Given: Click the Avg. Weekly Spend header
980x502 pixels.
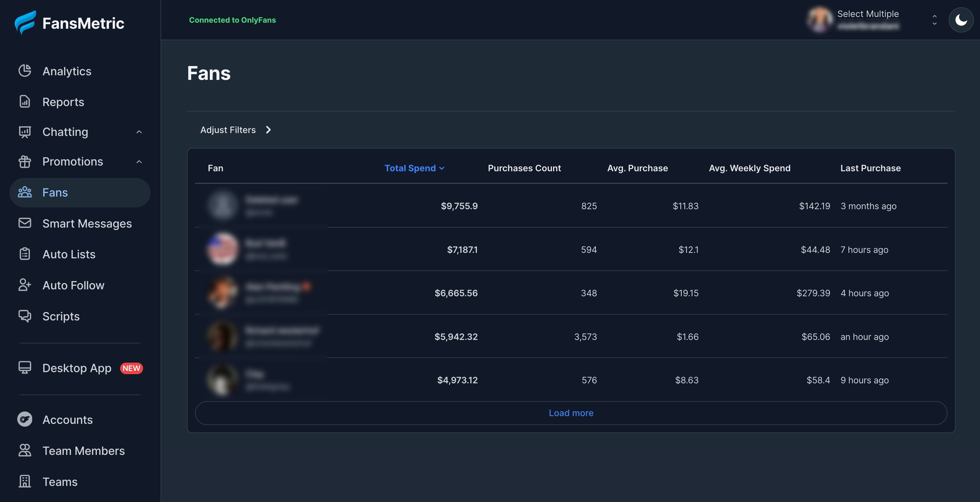Looking at the screenshot, I should (x=750, y=168).
